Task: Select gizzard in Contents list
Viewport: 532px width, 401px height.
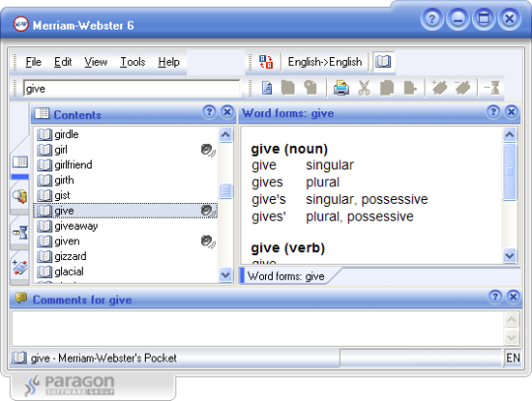Action: (x=125, y=256)
